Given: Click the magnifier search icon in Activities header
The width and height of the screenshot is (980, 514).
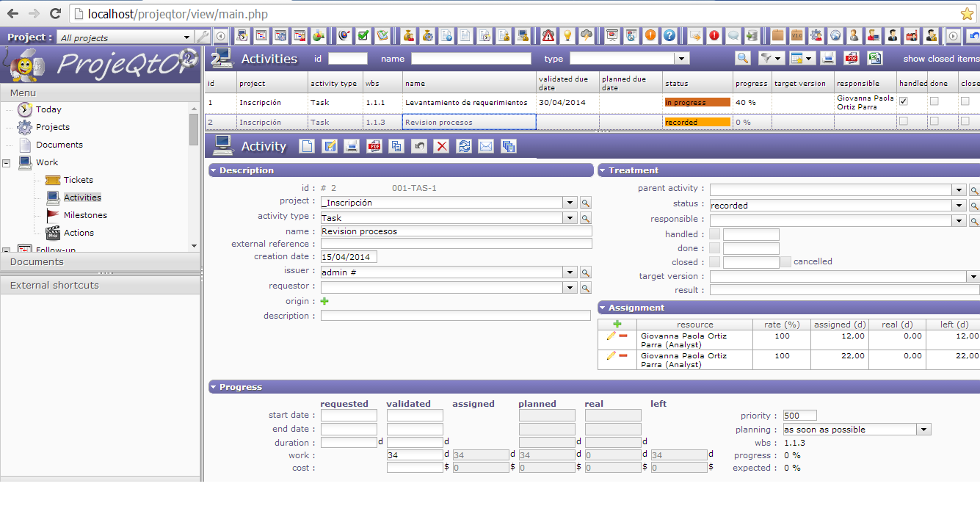Looking at the screenshot, I should pyautogui.click(x=743, y=59).
